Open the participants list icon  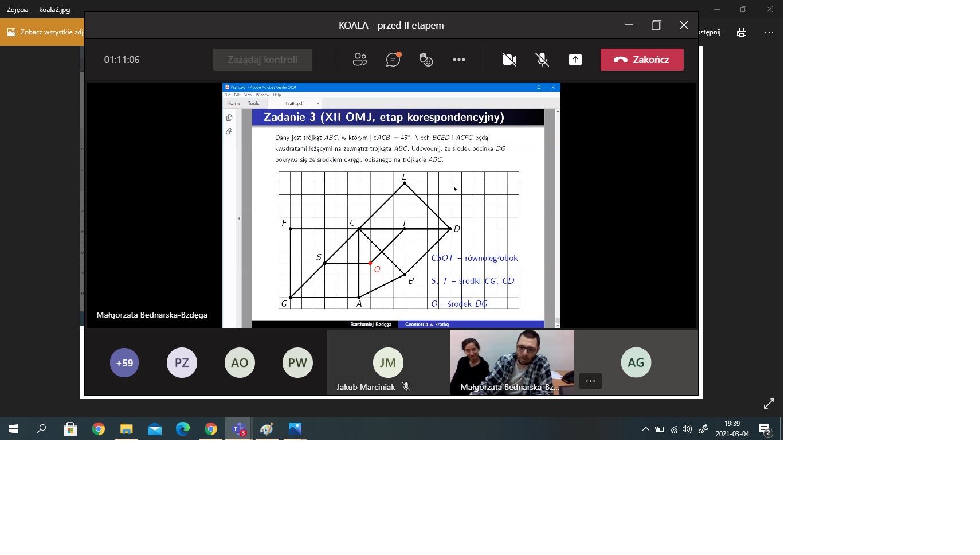359,60
